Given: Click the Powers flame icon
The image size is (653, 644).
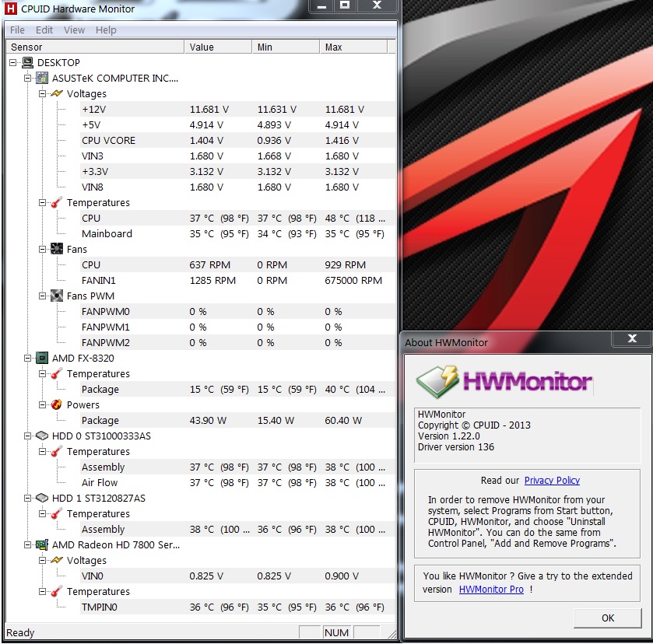Looking at the screenshot, I should pos(57,404).
